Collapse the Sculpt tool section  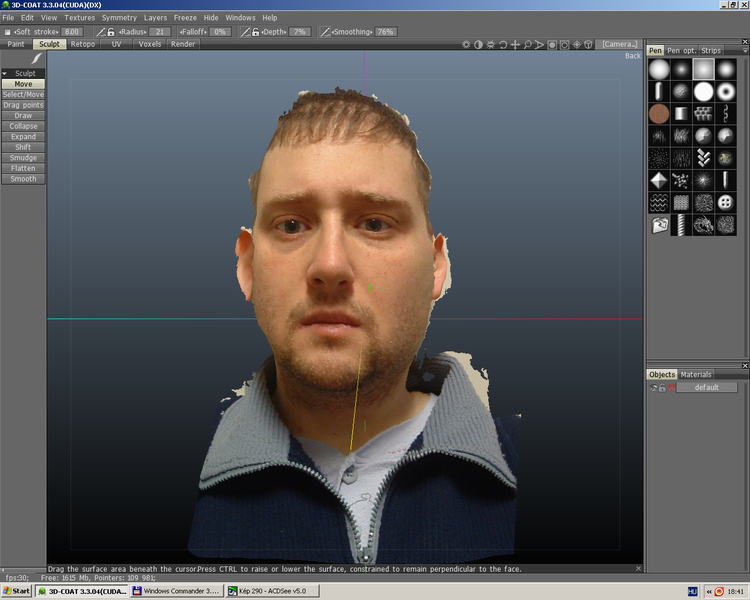5,73
